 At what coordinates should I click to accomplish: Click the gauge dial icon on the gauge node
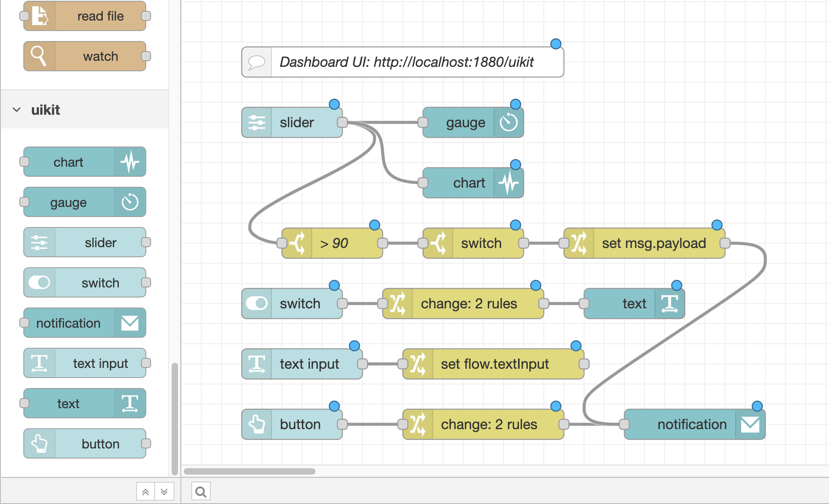[510, 122]
